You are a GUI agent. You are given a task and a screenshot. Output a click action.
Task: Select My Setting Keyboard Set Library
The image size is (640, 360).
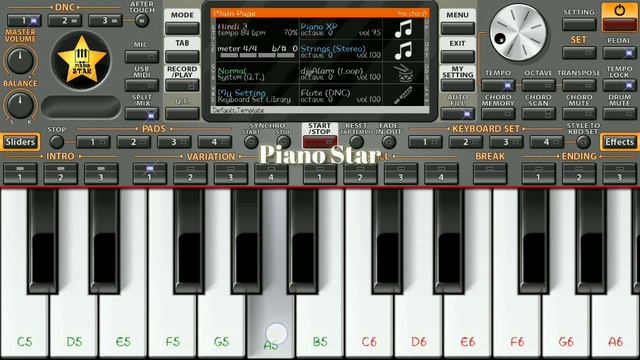click(257, 96)
